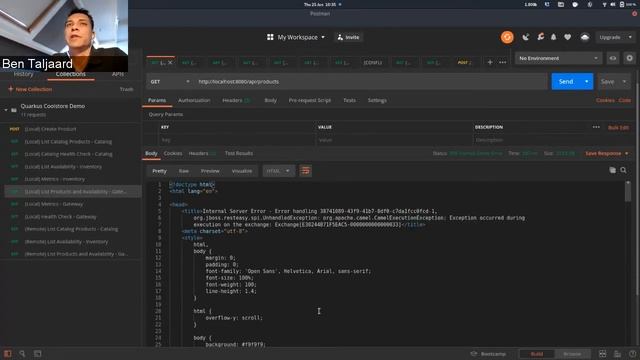Switch to APIs sidebar tab

coord(118,74)
